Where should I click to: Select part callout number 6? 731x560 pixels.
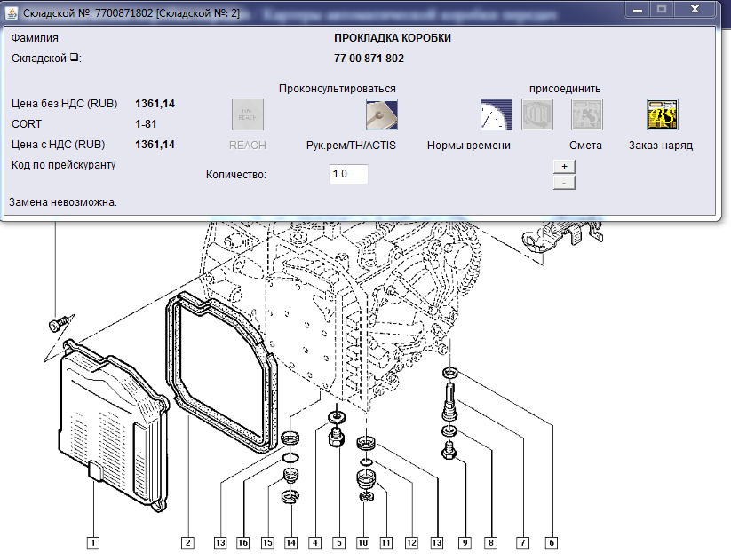click(552, 543)
